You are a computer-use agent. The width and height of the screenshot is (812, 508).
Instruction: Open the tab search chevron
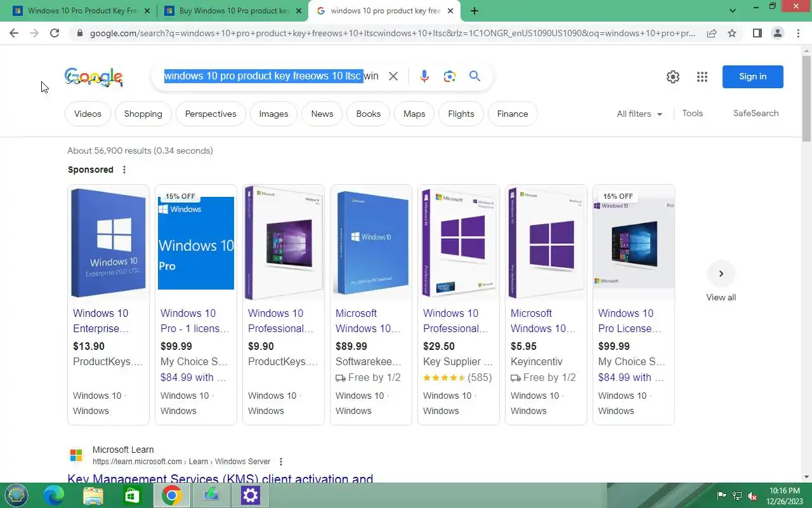tap(733, 11)
